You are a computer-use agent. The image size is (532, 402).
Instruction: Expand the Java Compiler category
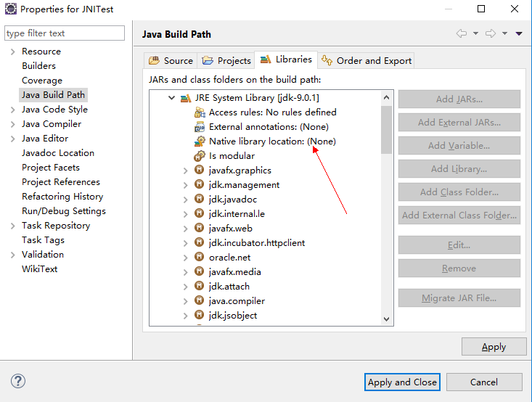[12, 125]
